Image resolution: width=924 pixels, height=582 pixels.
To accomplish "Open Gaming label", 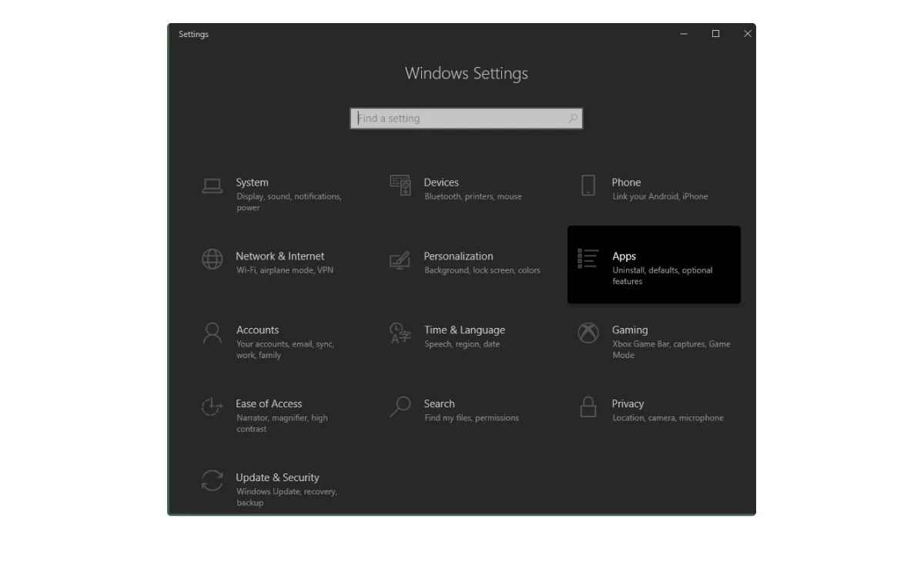I will 631,330.
